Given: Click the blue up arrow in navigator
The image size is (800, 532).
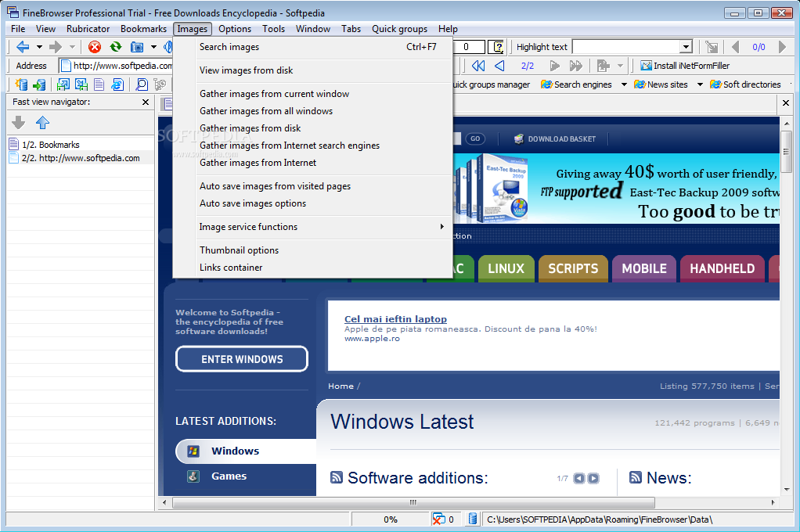Looking at the screenshot, I should 42,122.
